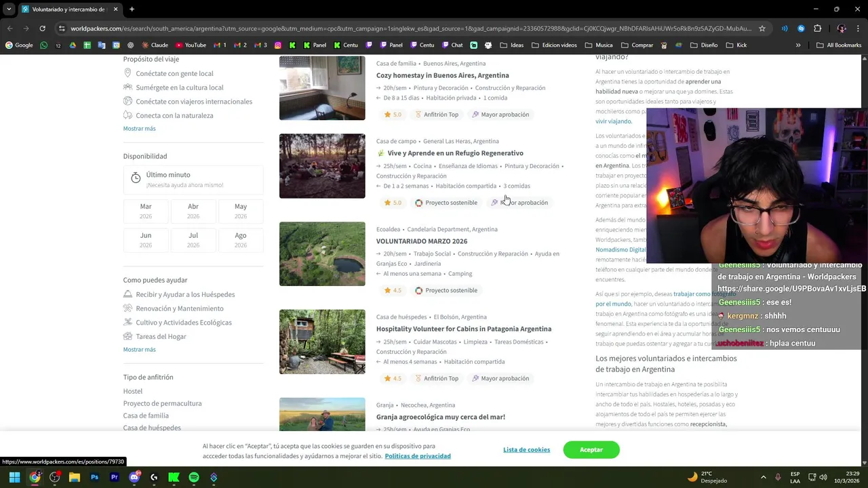Image resolution: width=868 pixels, height=488 pixels.
Task: Accept cookies with the Aceptar button
Action: pyautogui.click(x=591, y=449)
